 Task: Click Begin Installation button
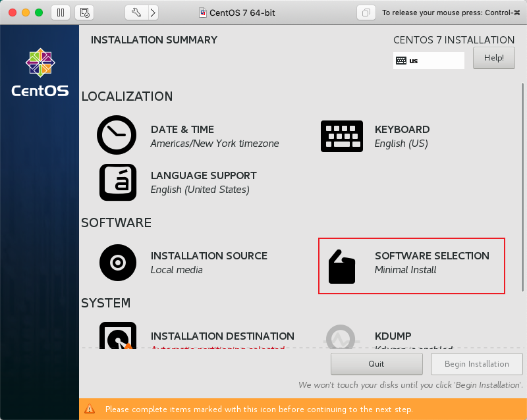click(476, 364)
